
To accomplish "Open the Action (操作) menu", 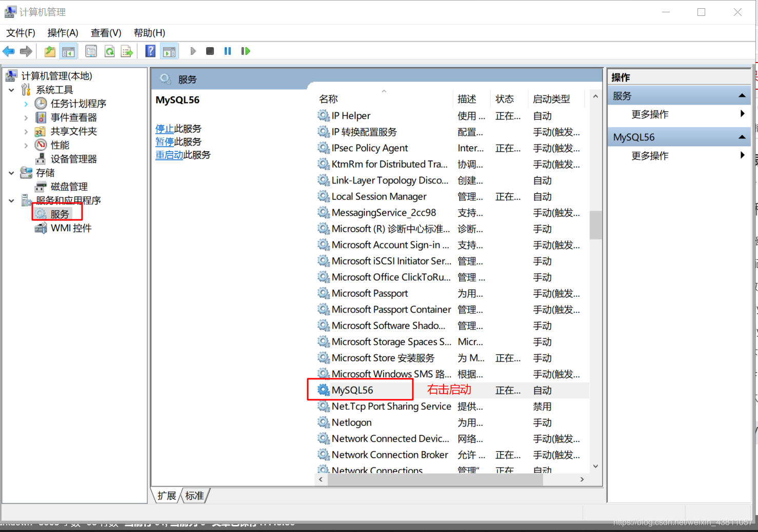I will tap(63, 33).
